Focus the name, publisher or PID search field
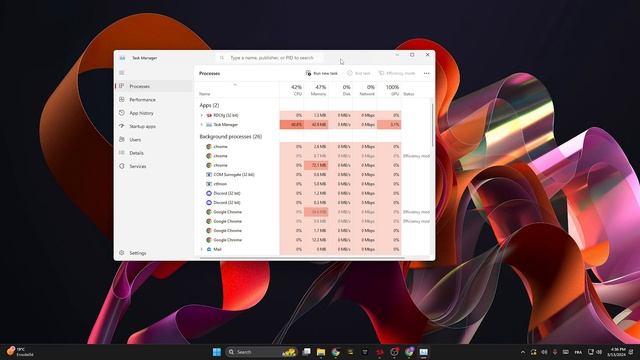The image size is (640, 360). coord(269,58)
